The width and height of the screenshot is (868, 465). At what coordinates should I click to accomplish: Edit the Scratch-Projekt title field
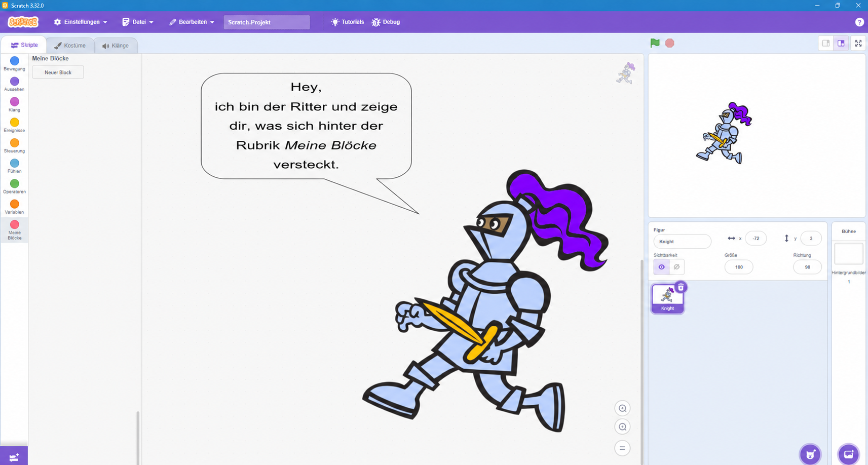(x=267, y=22)
